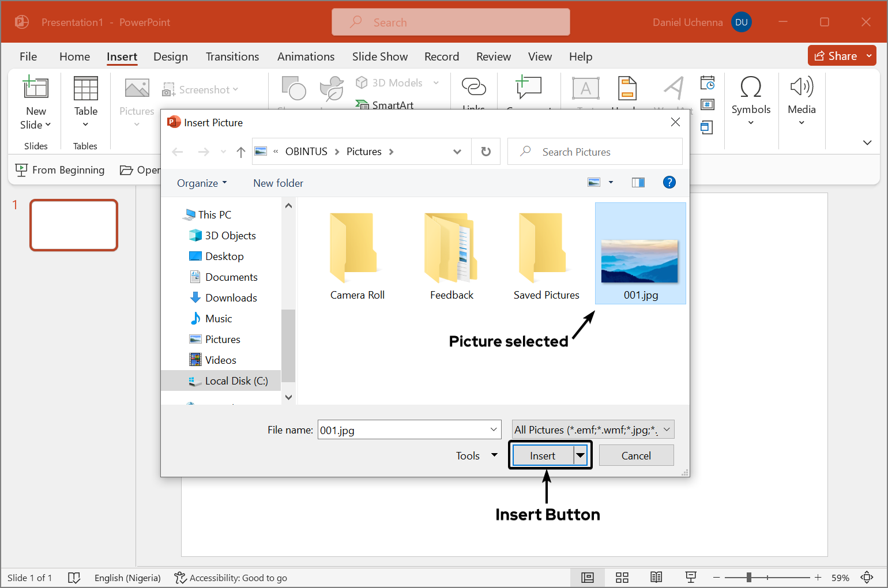The image size is (888, 588).
Task: Click the New folder button
Action: point(278,183)
